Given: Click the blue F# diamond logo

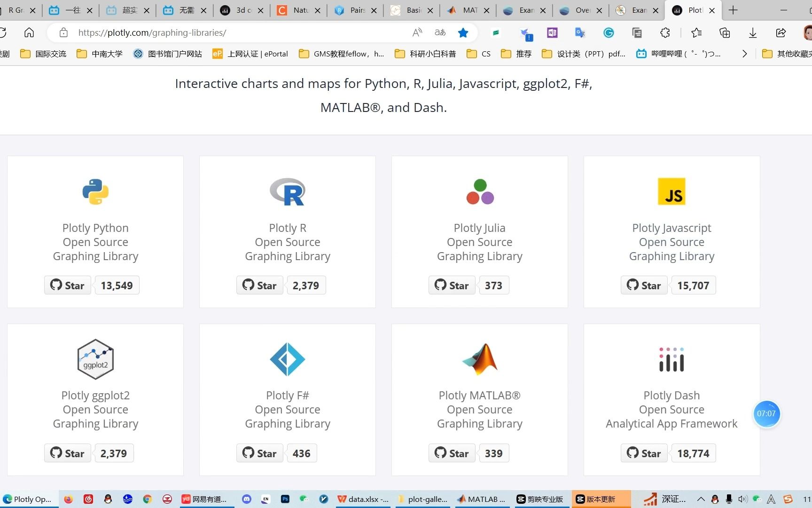Looking at the screenshot, I should (288, 359).
